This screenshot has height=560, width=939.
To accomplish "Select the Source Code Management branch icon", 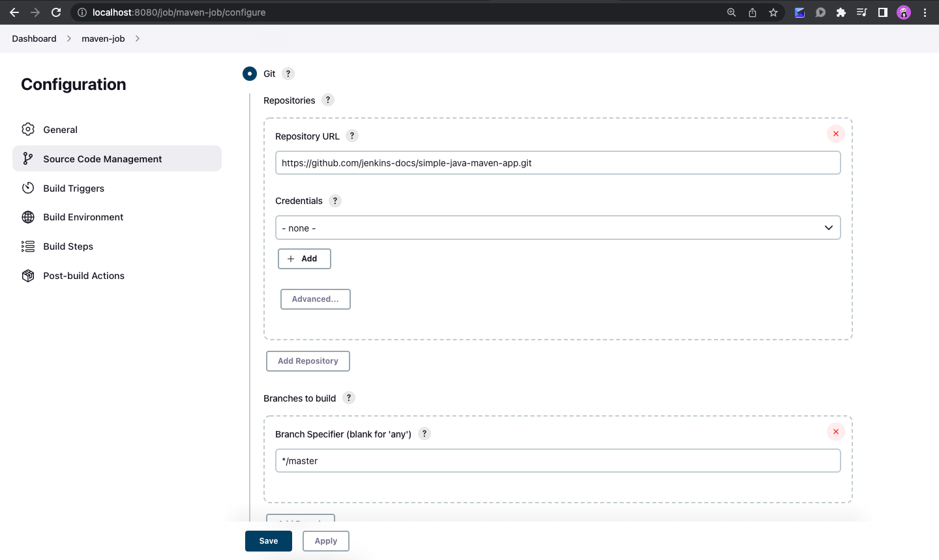I will (x=27, y=158).
